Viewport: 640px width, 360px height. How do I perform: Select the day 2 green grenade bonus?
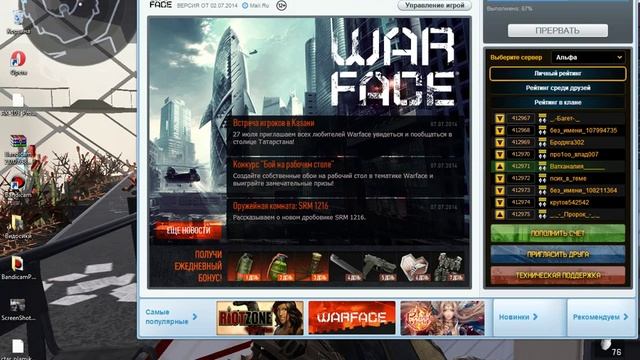[x=278, y=267]
